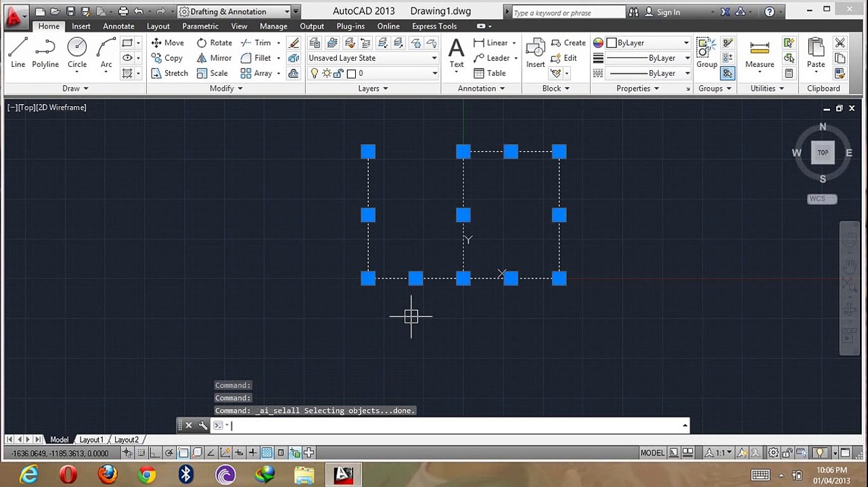
Task: Open Firefox from taskbar
Action: [108, 474]
